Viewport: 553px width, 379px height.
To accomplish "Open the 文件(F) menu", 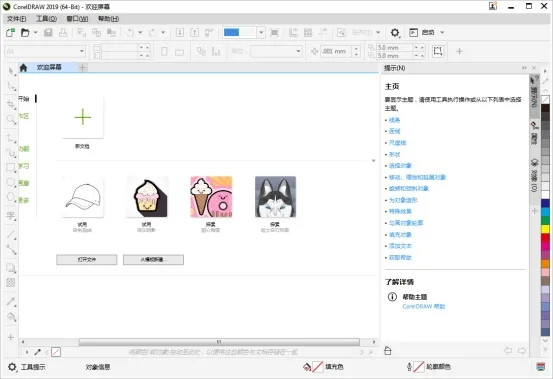I will click(17, 19).
